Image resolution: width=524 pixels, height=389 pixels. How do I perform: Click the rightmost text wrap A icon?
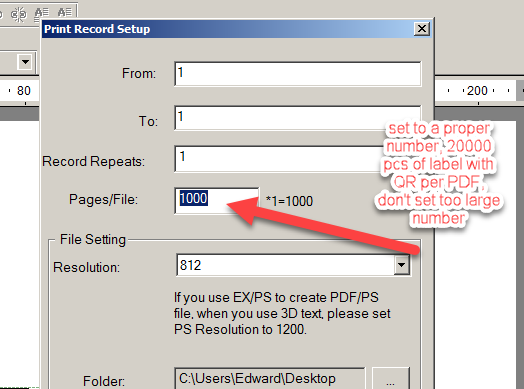pyautogui.click(x=64, y=13)
